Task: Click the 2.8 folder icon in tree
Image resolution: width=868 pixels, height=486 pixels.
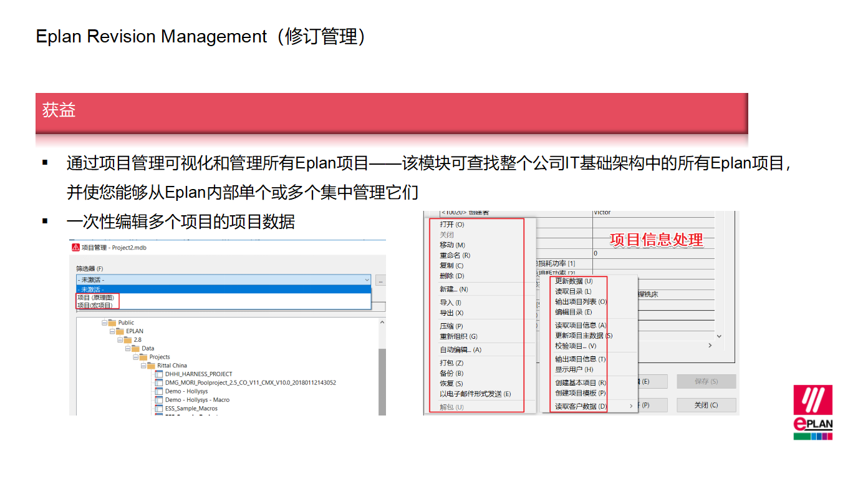Action: click(128, 340)
